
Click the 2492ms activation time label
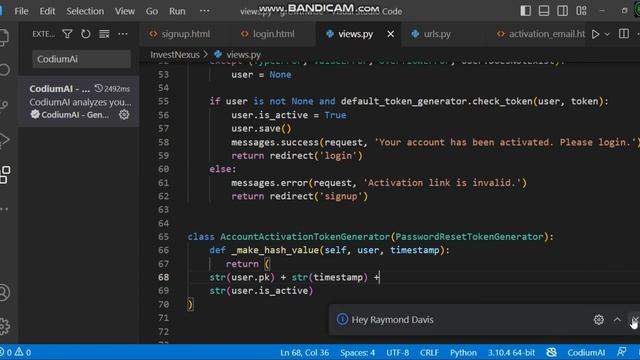[x=112, y=89]
